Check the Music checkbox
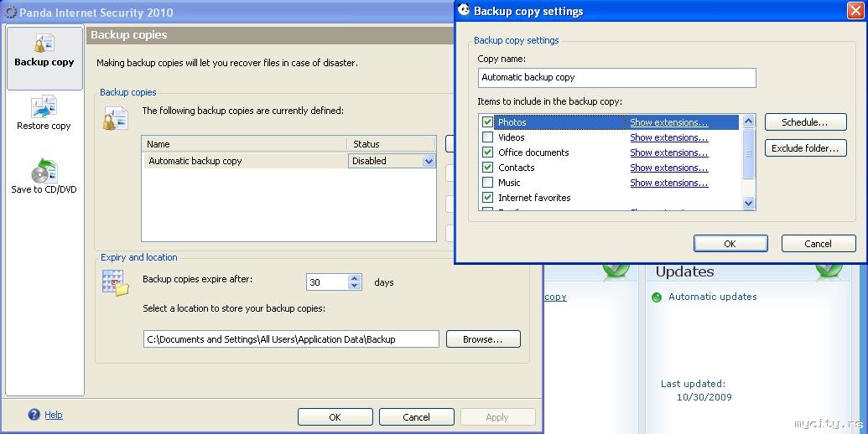This screenshot has height=434, width=868. pyautogui.click(x=488, y=182)
